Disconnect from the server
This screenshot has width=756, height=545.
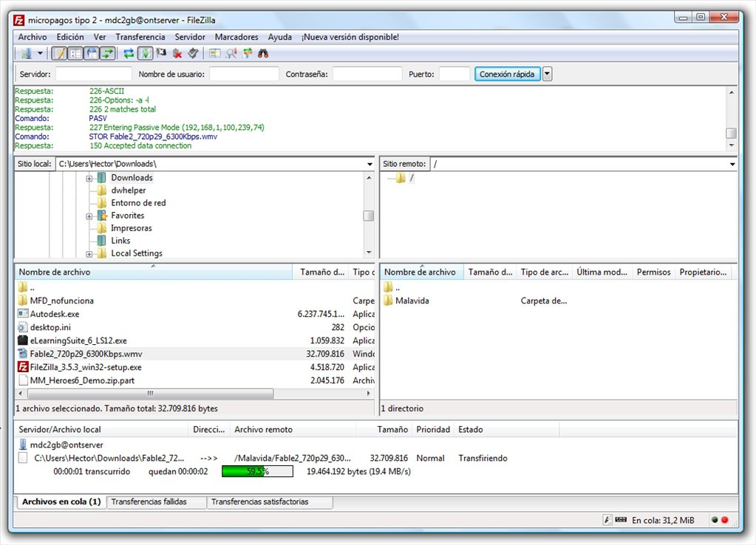point(177,53)
